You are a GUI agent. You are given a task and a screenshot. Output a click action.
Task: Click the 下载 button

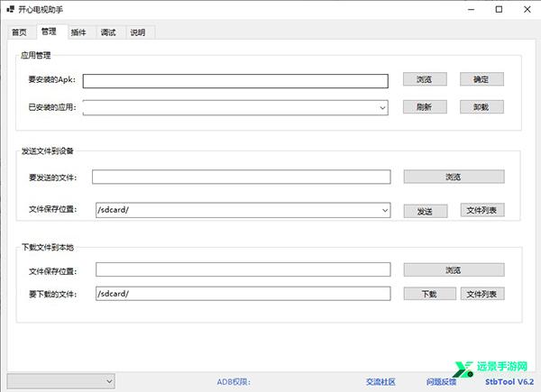click(425, 294)
